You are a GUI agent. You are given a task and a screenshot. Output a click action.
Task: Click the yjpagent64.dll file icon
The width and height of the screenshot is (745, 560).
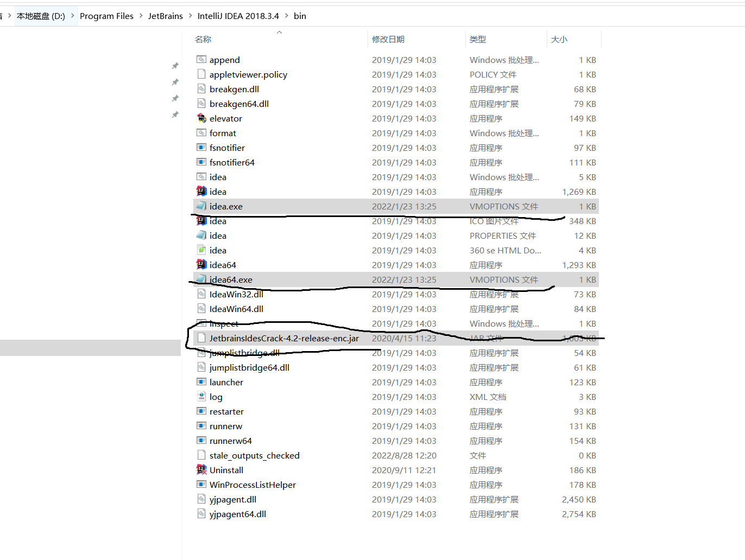coord(201,514)
